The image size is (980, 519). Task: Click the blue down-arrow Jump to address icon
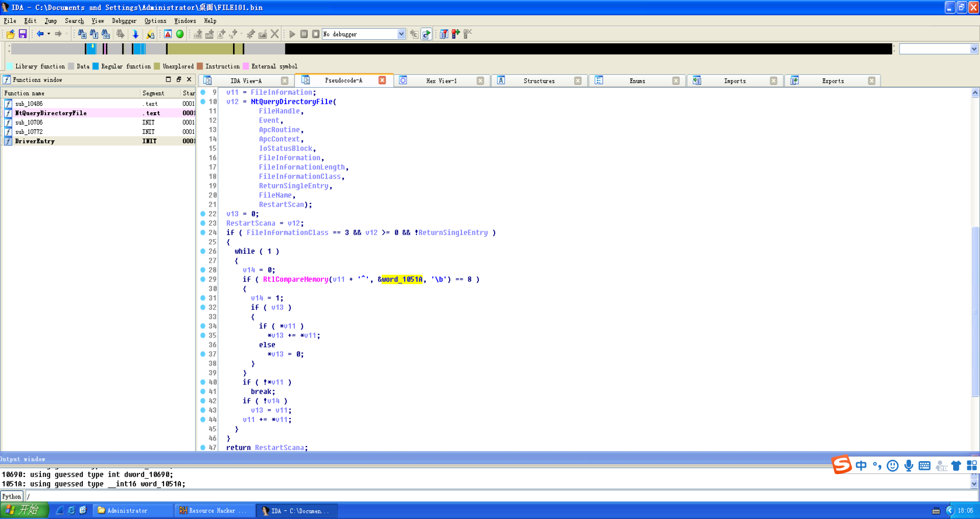click(x=135, y=34)
